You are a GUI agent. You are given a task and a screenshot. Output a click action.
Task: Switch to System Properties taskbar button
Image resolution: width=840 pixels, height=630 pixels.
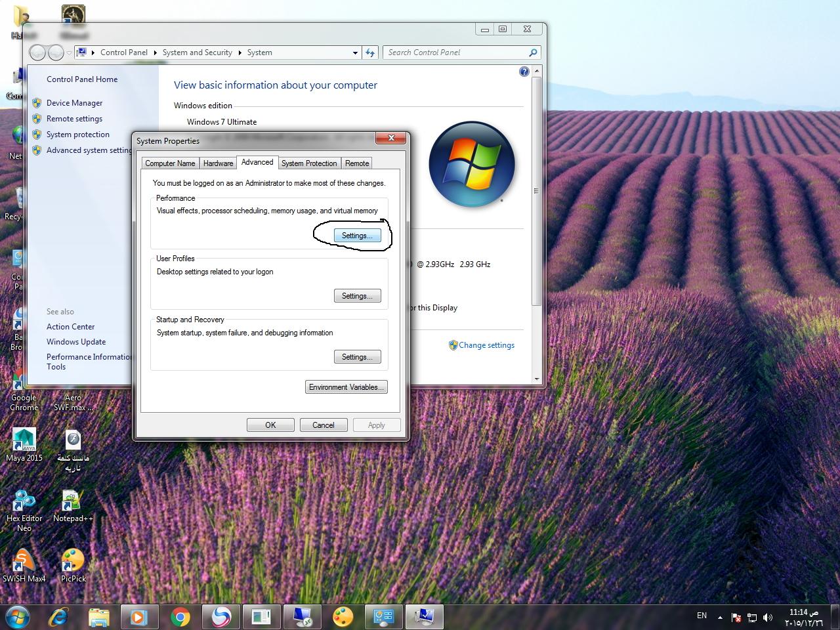tap(424, 617)
